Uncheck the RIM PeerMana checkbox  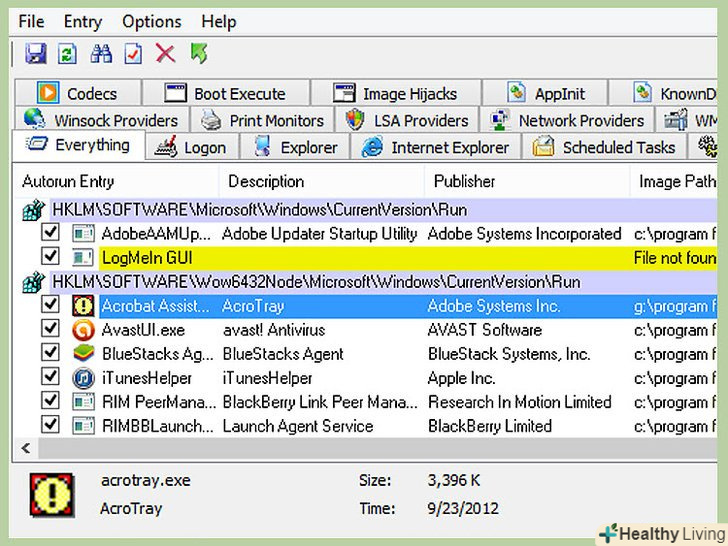pyautogui.click(x=50, y=400)
